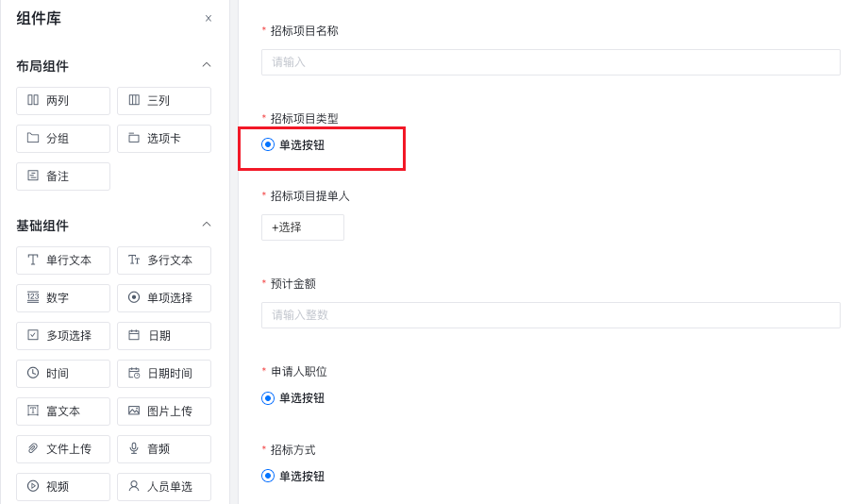Viewport: 868px width, 504px height.
Task: Select the audio (音频) microphone component
Action: click(163, 449)
